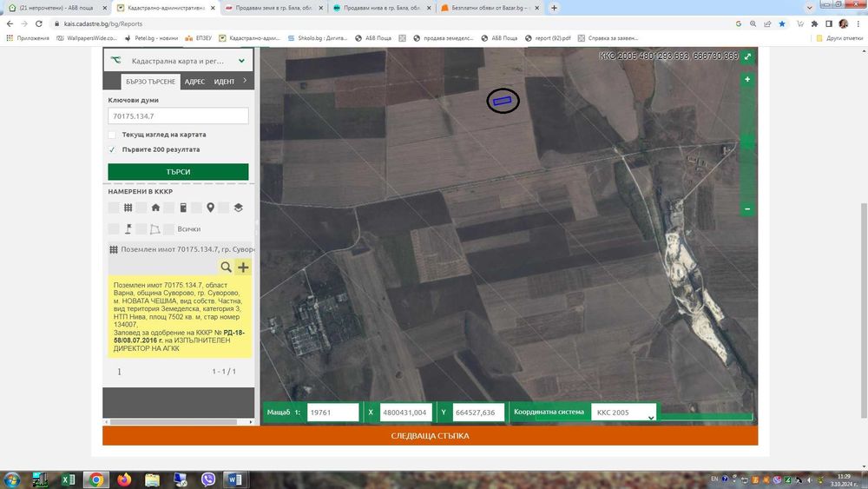Click the Мащаб scale field showing 19761
Image resolution: width=868 pixels, height=489 pixels.
point(332,413)
